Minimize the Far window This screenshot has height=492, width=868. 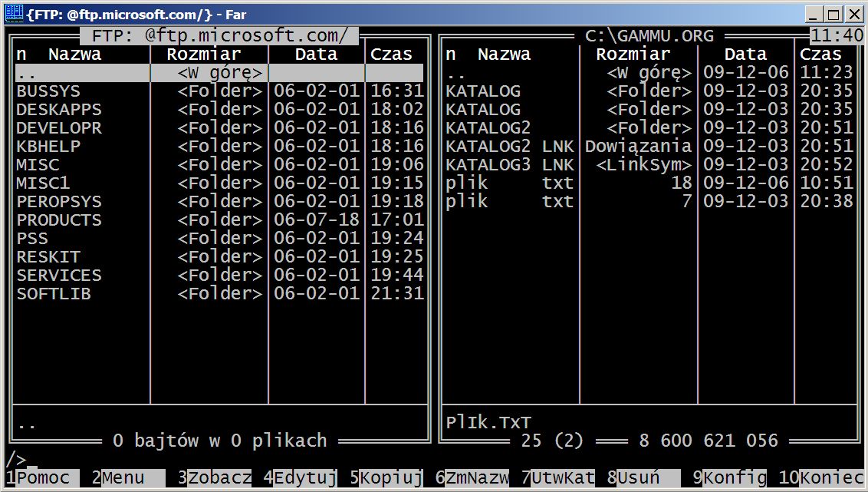click(814, 14)
